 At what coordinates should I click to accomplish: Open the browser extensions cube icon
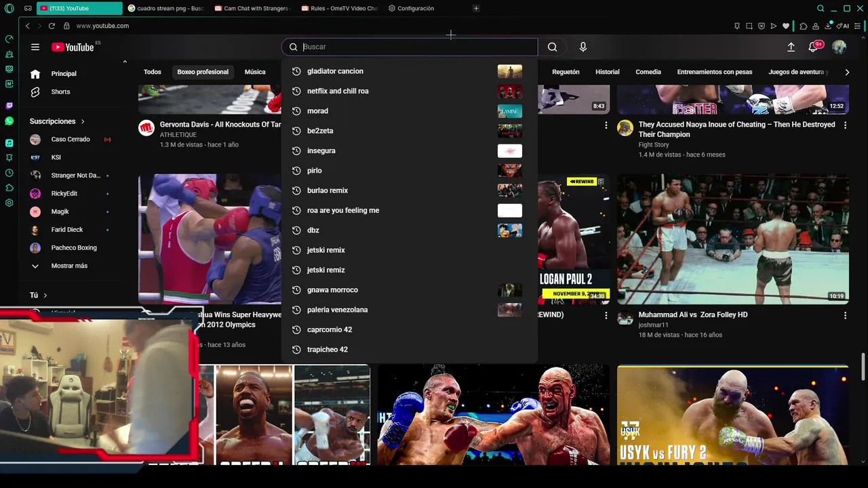804,26
